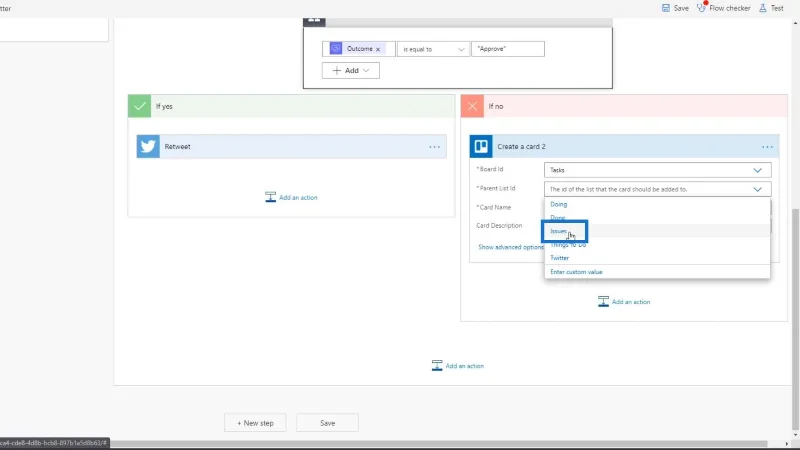
Task: Click the If yes branch header
Action: pos(291,106)
